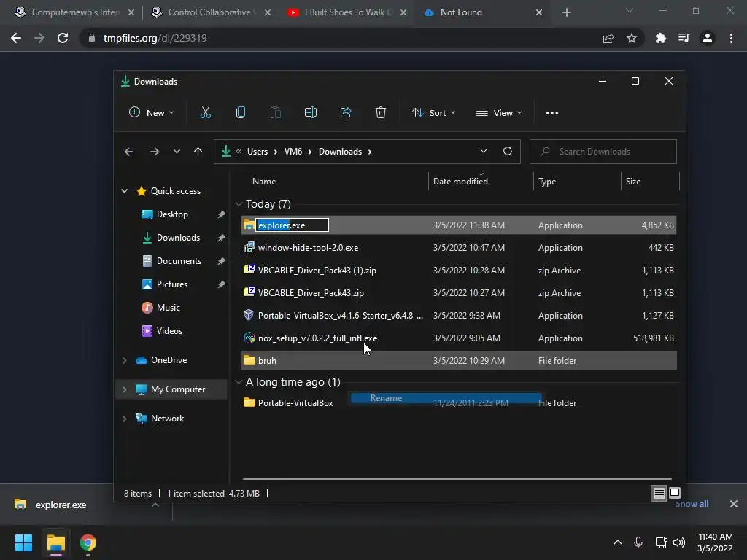The height and width of the screenshot is (560, 747).
Task: Open download options chevron for explorer.exe
Action: coord(155,505)
